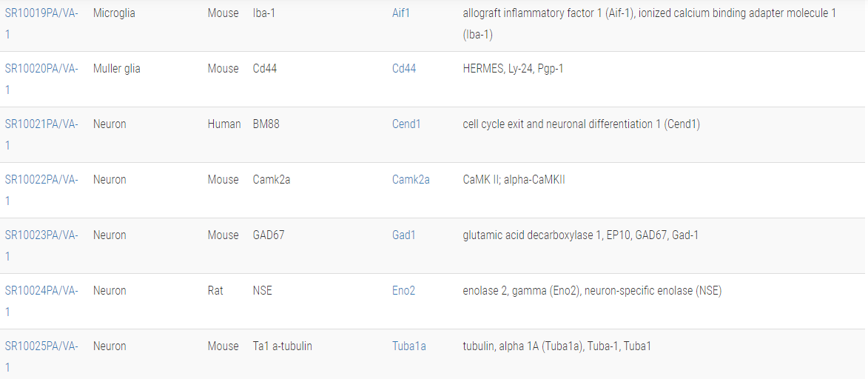Open the SR10021PA/VA-1 product link

41,124
